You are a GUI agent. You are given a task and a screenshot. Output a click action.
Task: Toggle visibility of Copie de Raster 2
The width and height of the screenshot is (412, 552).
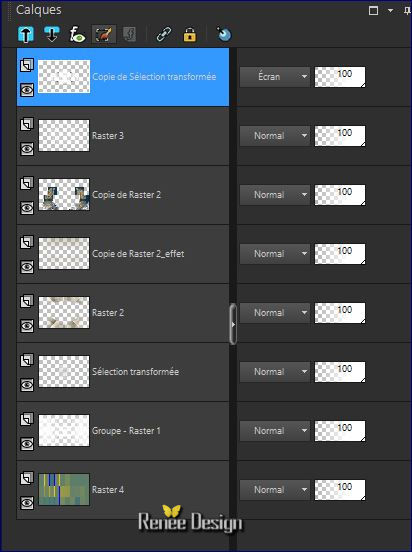pyautogui.click(x=27, y=208)
